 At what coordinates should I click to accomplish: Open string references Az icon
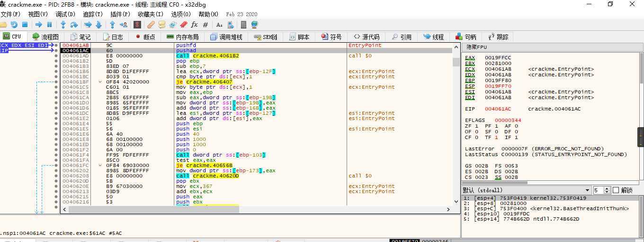[x=219, y=25]
